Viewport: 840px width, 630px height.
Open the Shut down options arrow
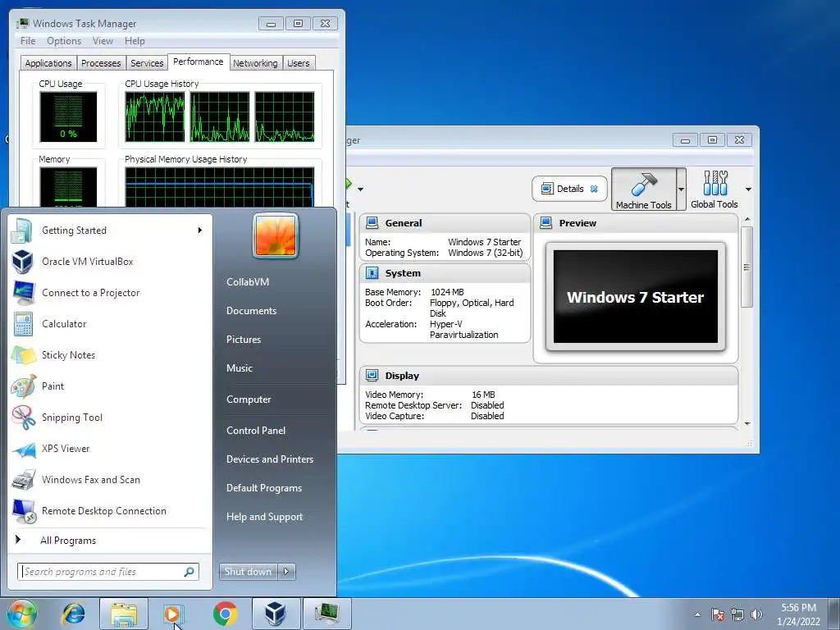286,572
